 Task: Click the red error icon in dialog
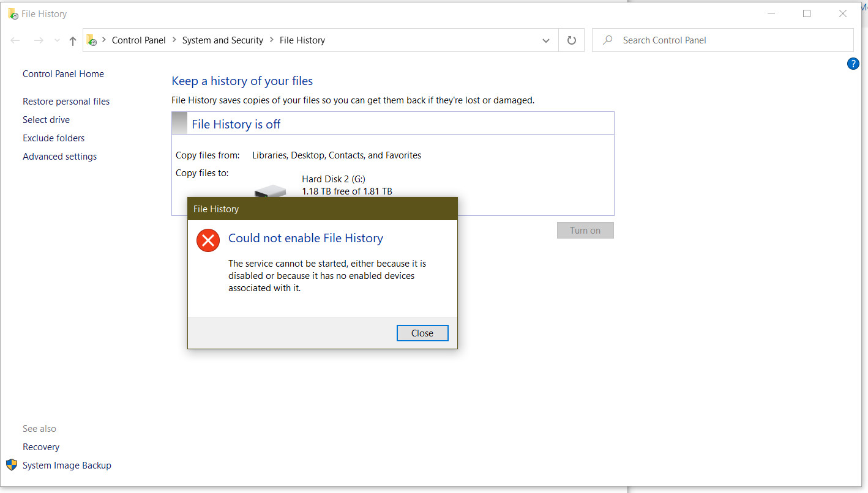[208, 240]
